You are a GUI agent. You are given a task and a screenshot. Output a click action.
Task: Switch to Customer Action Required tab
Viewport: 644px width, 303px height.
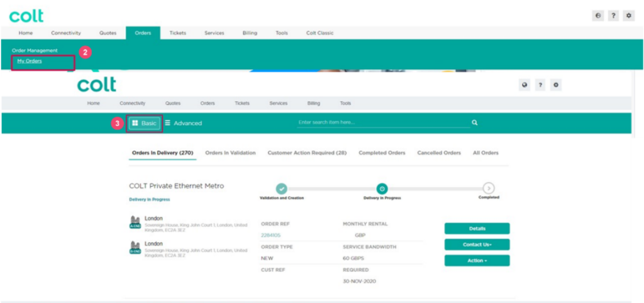click(x=307, y=153)
